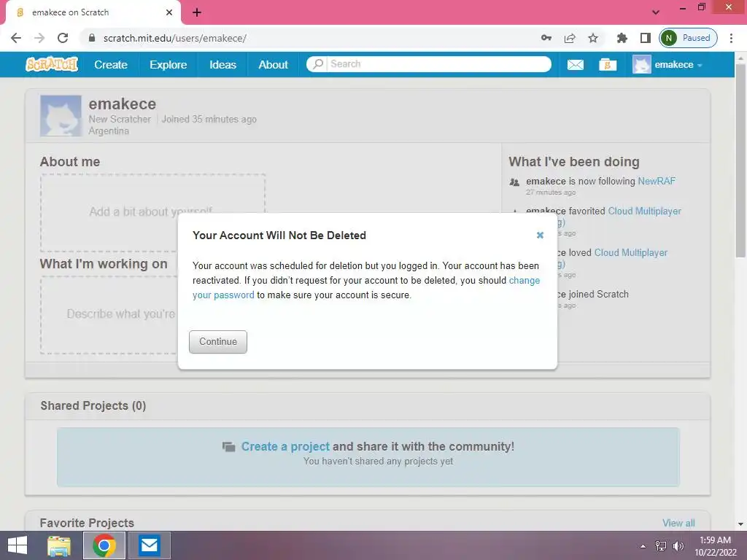The height and width of the screenshot is (560, 747).
Task: Open File Explorer from the taskbar
Action: [x=59, y=545]
